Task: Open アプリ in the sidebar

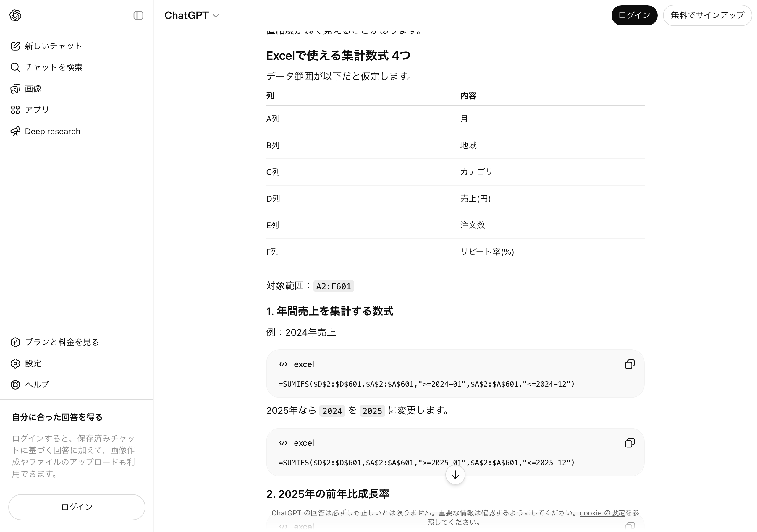Action: (x=77, y=110)
